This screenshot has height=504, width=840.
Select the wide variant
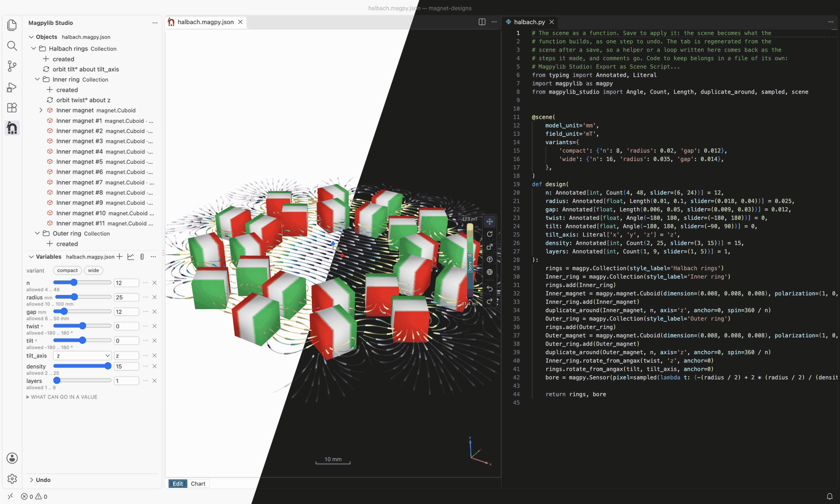(x=93, y=270)
